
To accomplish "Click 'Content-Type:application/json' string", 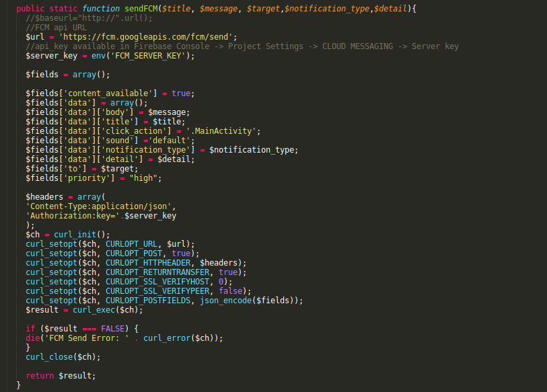I will (x=98, y=206).
